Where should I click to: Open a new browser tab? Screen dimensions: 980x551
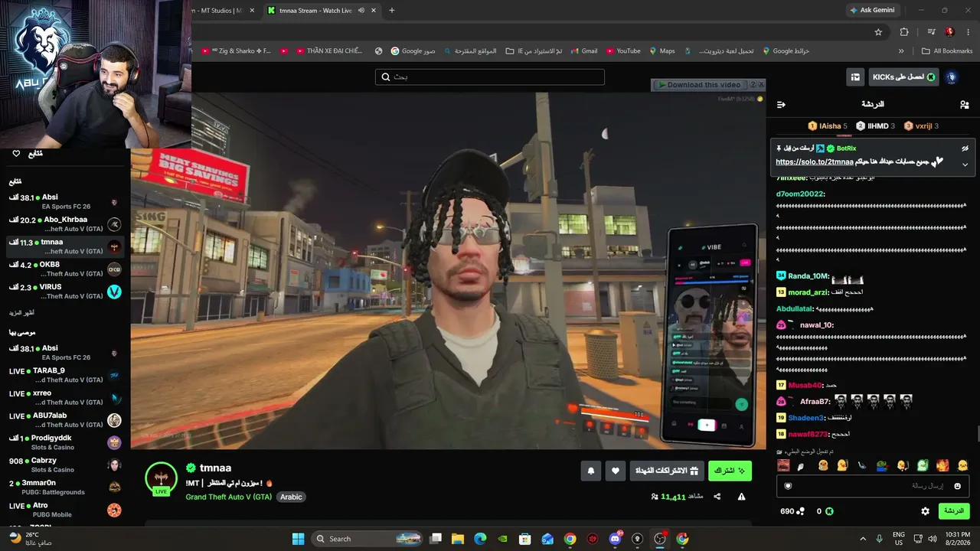coord(392,10)
